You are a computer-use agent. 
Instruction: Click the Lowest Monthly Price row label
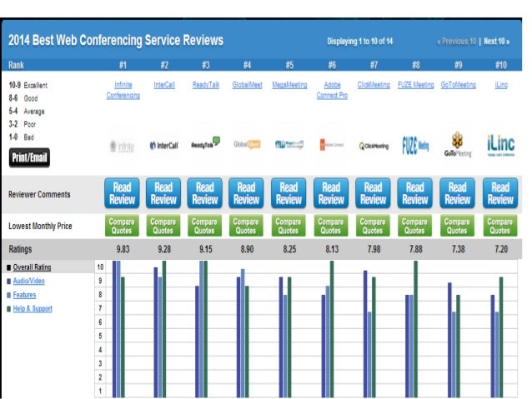pos(40,226)
